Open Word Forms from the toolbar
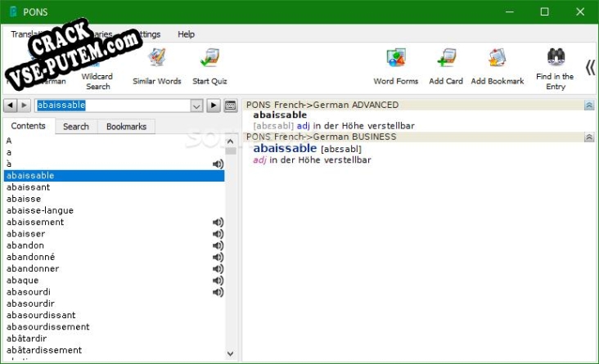Viewport: 599px width, 364px height. tap(395, 67)
